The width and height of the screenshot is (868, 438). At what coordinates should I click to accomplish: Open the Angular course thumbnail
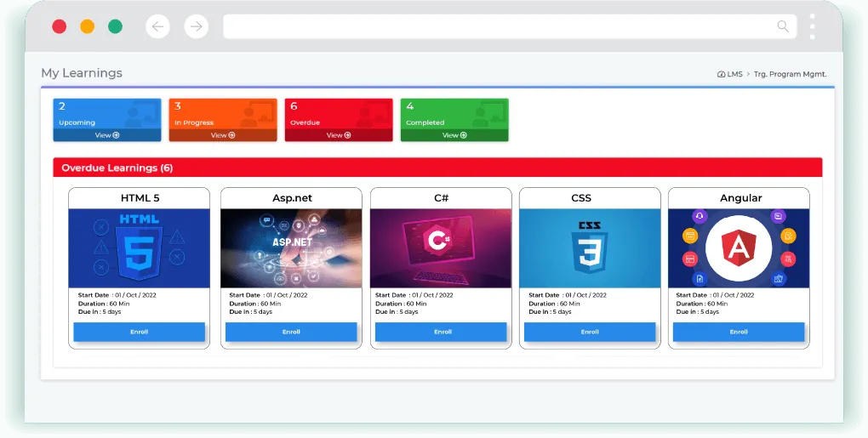click(739, 248)
